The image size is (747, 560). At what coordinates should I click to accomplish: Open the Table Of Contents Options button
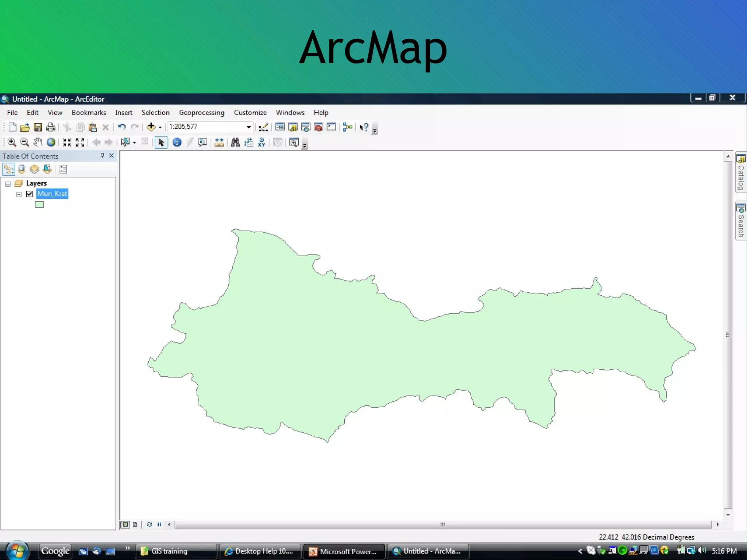(x=63, y=169)
